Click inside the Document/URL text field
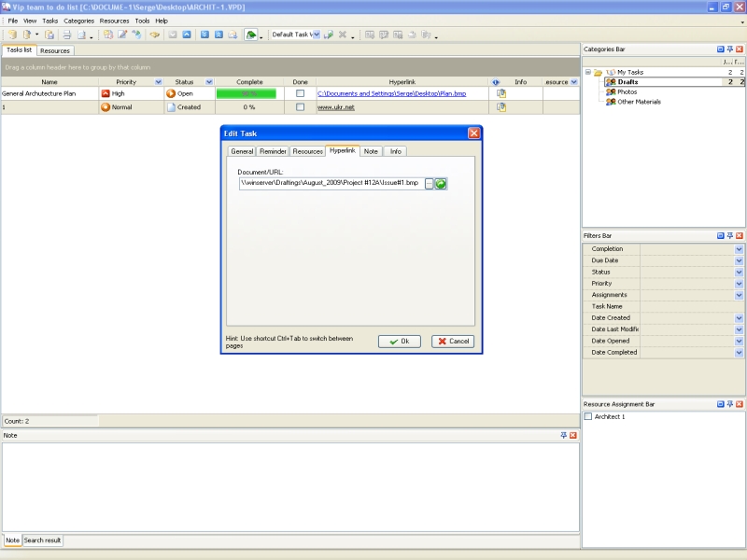Image resolution: width=747 pixels, height=560 pixels. tap(331, 184)
